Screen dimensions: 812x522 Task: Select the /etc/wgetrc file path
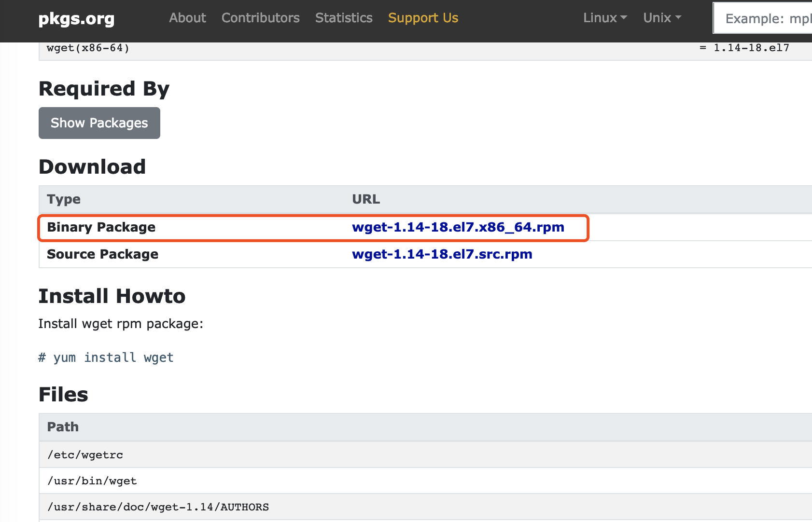pos(85,455)
